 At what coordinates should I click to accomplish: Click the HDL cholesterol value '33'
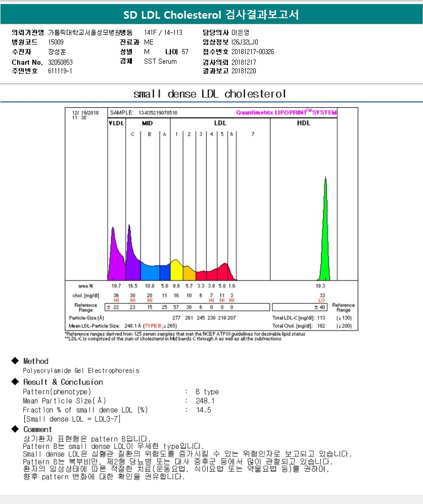(322, 295)
